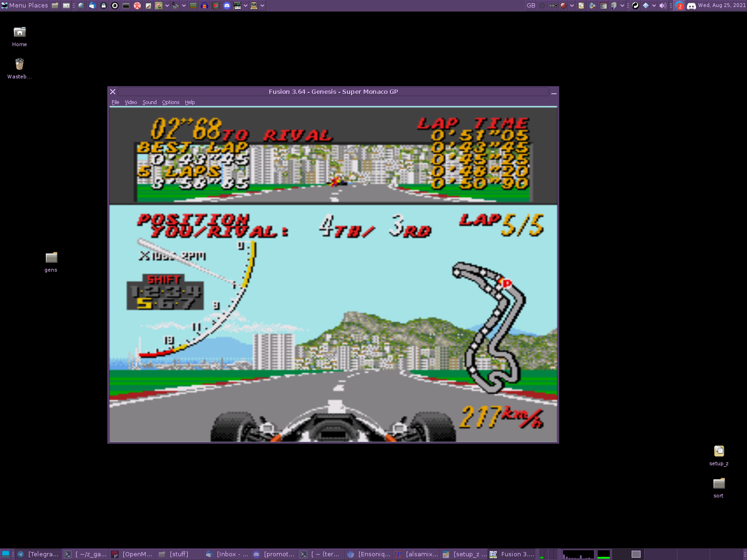The width and height of the screenshot is (747, 560).
Task: Click the green board launcher icon on the panel
Action: pos(193,6)
